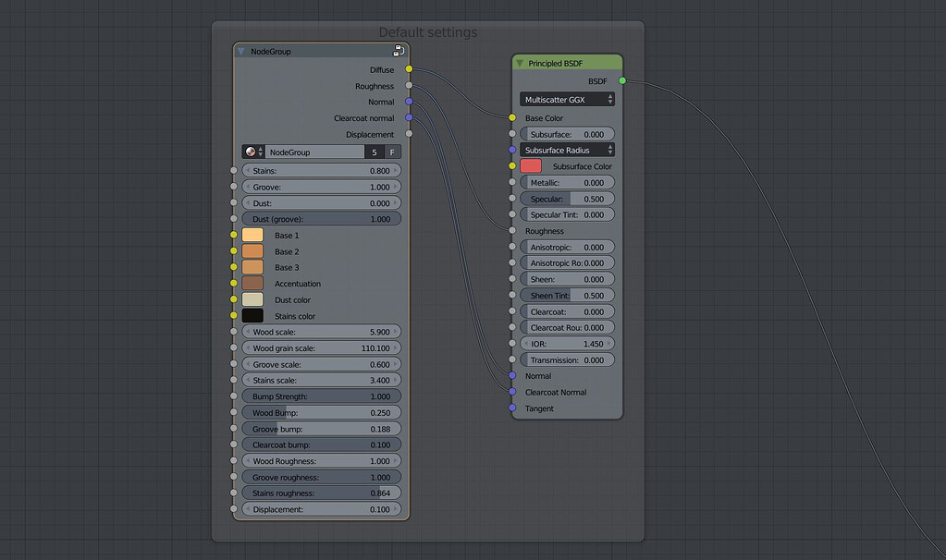This screenshot has width=946, height=560.
Task: Click the Principled Roughness input socket
Action: [x=512, y=230]
